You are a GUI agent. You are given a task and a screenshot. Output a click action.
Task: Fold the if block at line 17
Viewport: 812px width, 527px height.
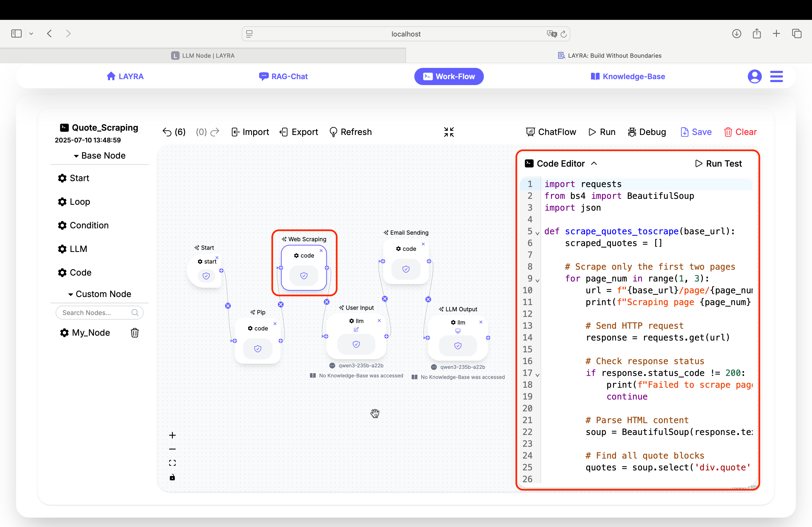click(537, 375)
